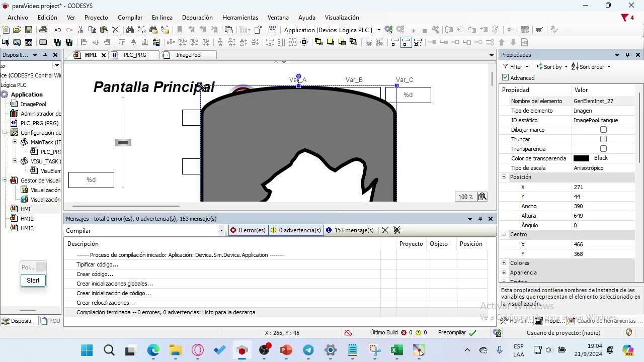Screen dimensions: 644x362
Task: Tick the Transparencia checkbox
Action: coord(603,149)
